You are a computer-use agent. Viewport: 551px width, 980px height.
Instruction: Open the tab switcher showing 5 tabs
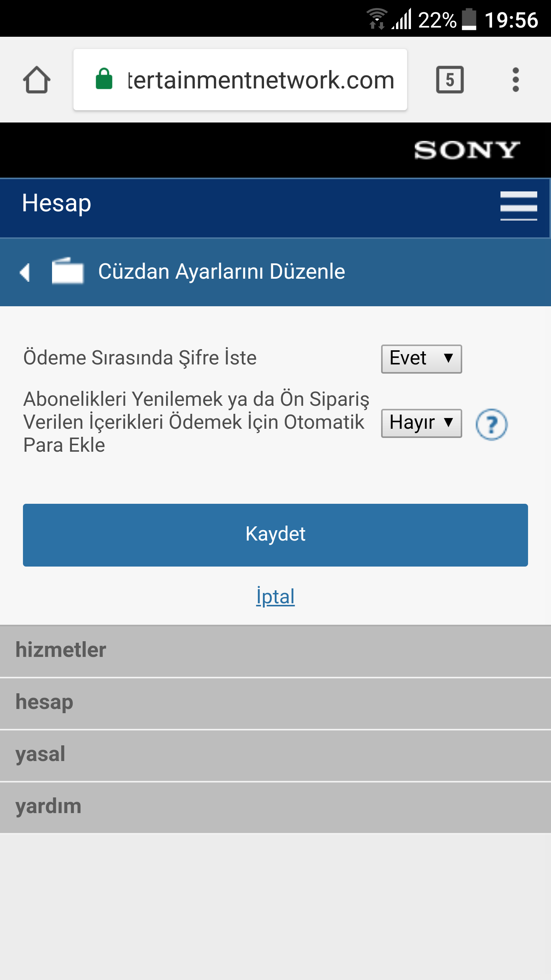pyautogui.click(x=450, y=80)
